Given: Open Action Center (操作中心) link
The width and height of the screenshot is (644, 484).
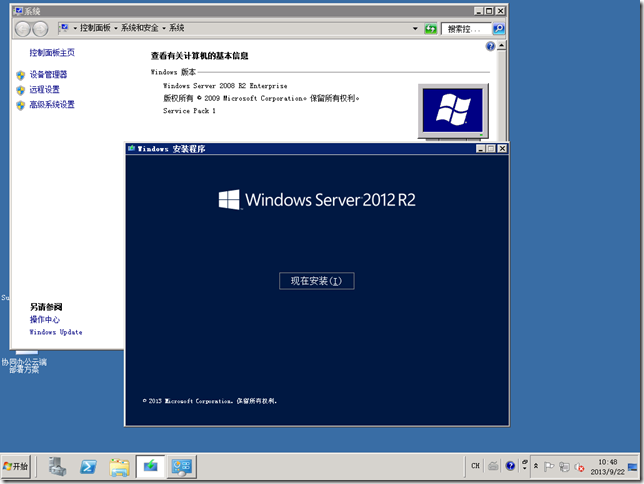Looking at the screenshot, I should point(45,319).
